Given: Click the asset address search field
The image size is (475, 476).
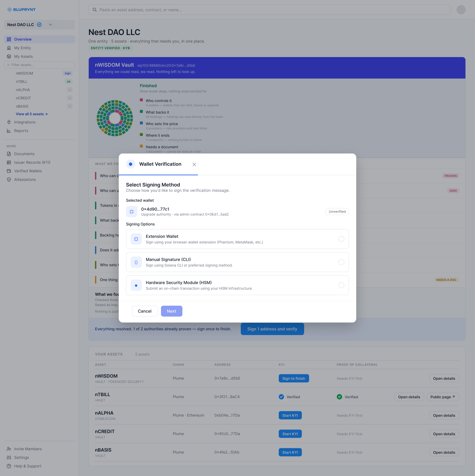Looking at the screenshot, I should point(269,10).
